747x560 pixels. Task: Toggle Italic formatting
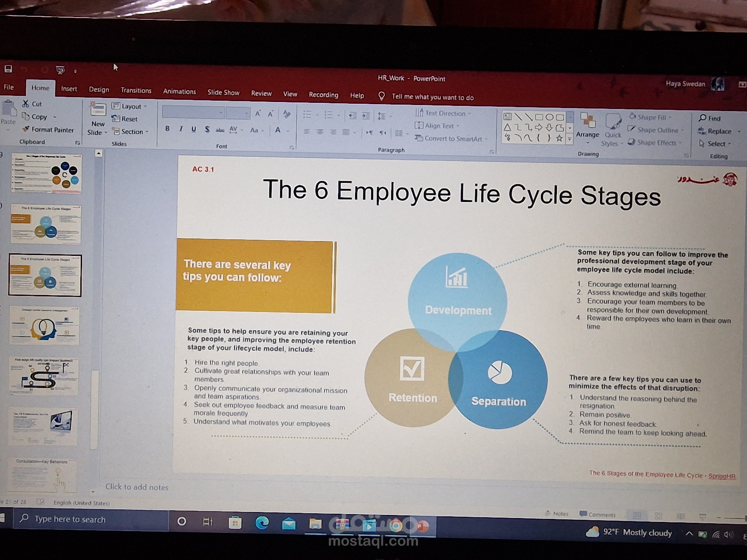(181, 129)
